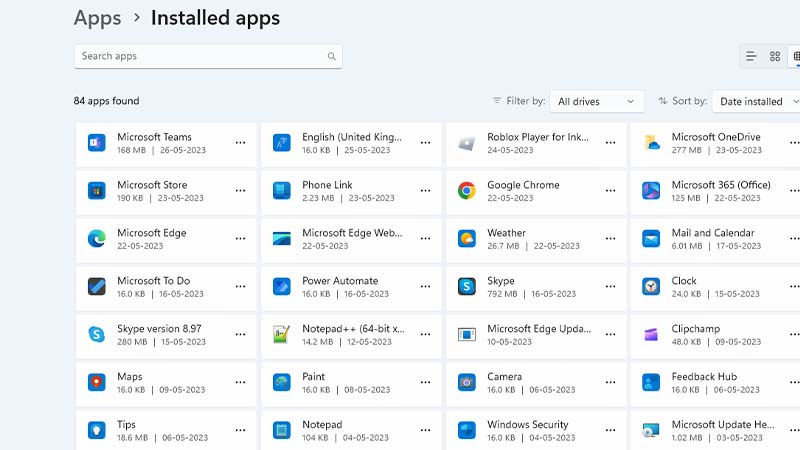Viewport: 800px width, 450px height.
Task: Open more options for Tips
Action: (240, 431)
